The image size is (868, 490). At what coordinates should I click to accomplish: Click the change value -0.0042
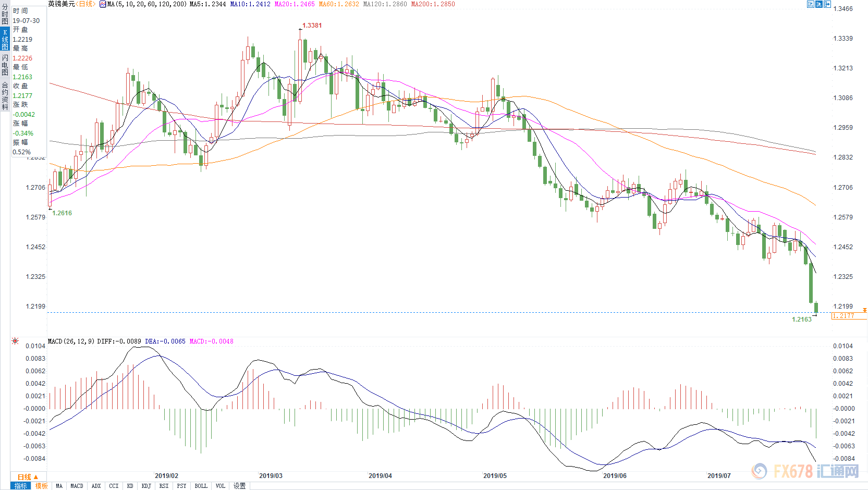24,115
